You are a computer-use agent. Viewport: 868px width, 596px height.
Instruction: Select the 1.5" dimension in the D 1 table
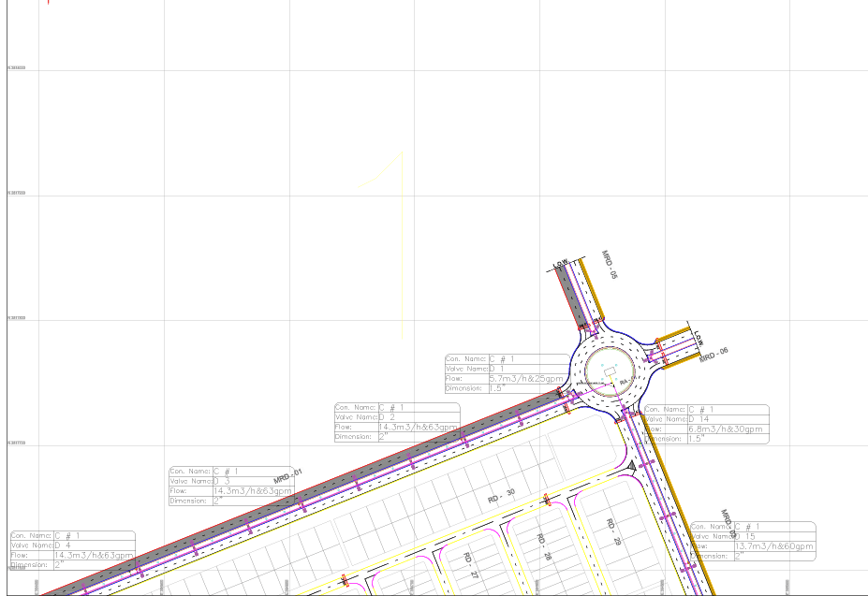(x=497, y=388)
